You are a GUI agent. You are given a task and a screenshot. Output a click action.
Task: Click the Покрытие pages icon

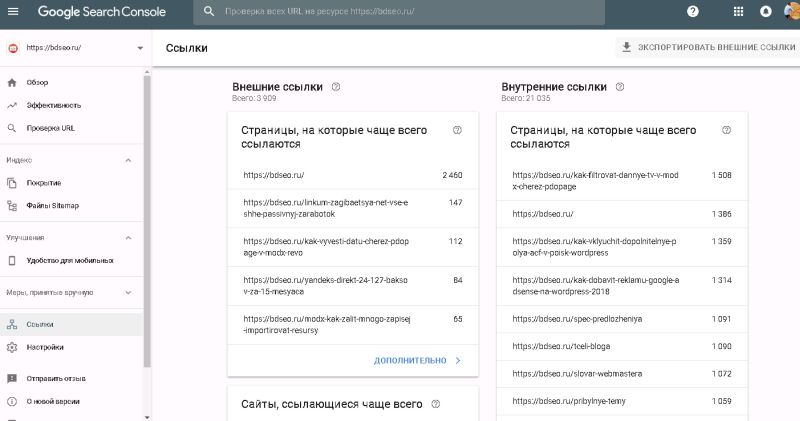[12, 183]
